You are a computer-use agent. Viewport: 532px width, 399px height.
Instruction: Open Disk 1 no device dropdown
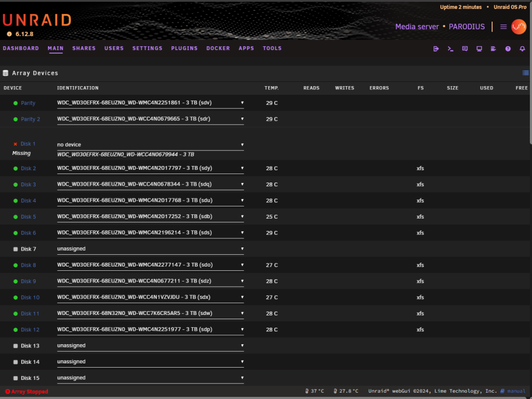point(151,145)
